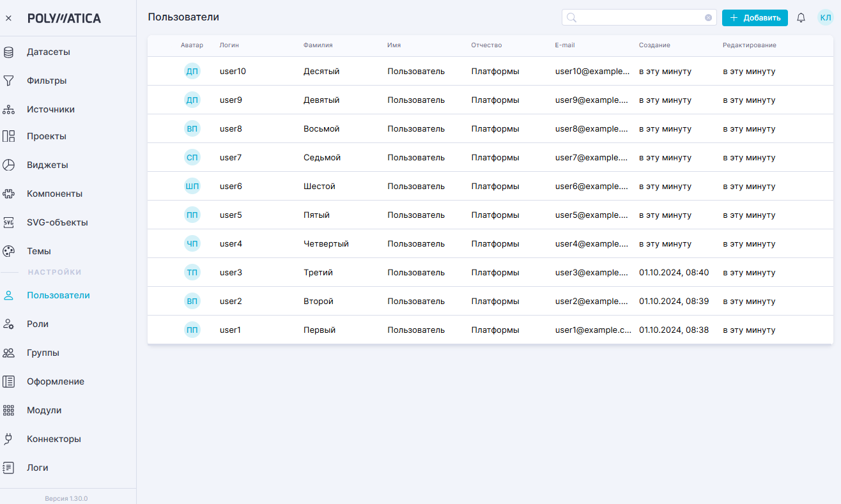Select the user6 row avatar ШП
Screen dimensions: 841x504
click(x=192, y=187)
